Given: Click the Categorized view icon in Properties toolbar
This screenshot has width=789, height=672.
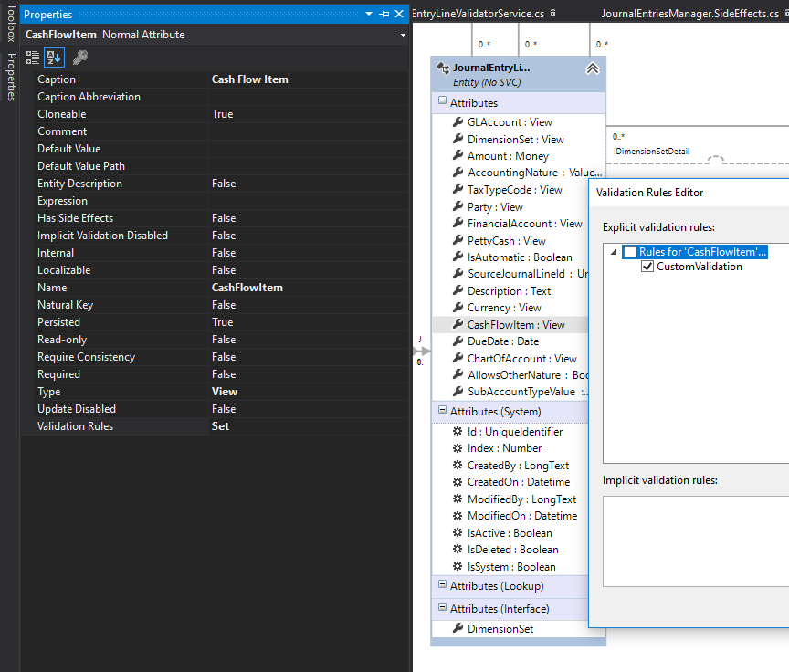Looking at the screenshot, I should 33,58.
